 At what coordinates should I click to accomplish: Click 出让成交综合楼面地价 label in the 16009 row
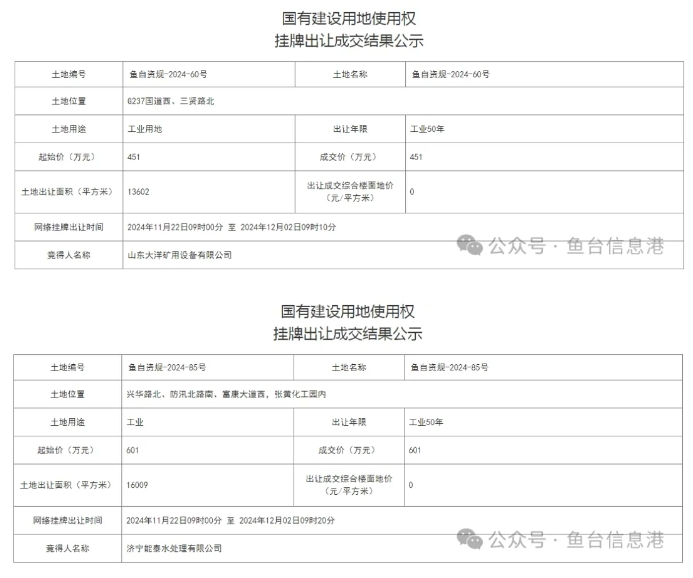coord(349,485)
